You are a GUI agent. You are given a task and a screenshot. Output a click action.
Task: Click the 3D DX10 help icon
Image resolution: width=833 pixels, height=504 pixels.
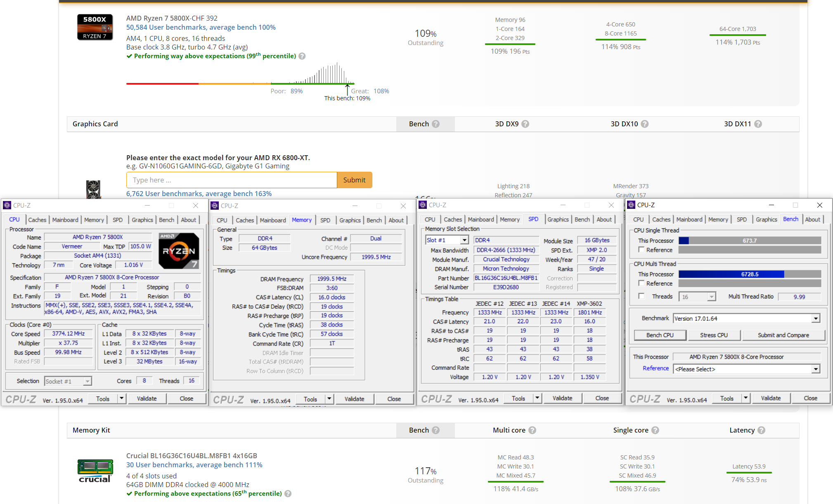pyautogui.click(x=645, y=124)
